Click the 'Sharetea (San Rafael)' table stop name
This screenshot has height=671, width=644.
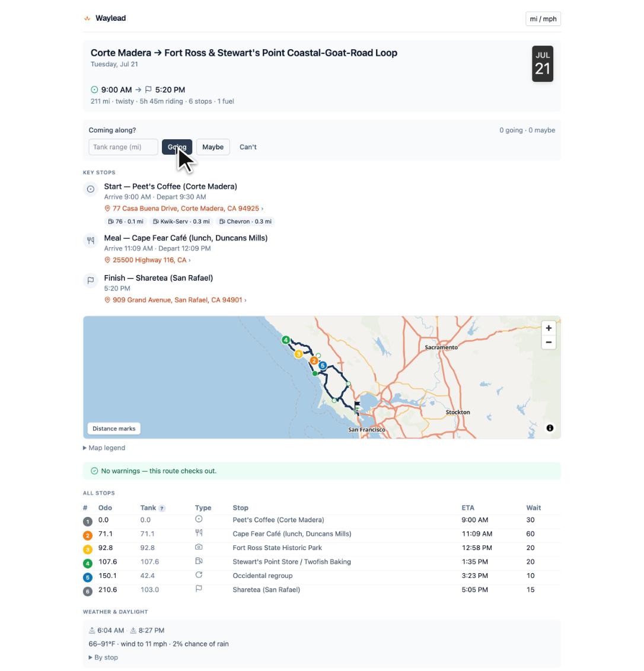coord(266,590)
